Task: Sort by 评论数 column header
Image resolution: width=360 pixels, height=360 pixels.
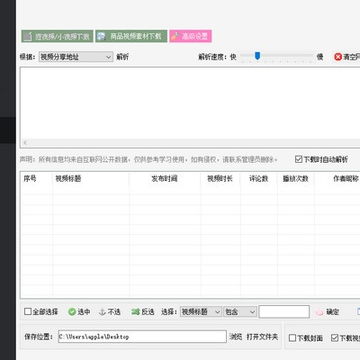Action: click(259, 179)
